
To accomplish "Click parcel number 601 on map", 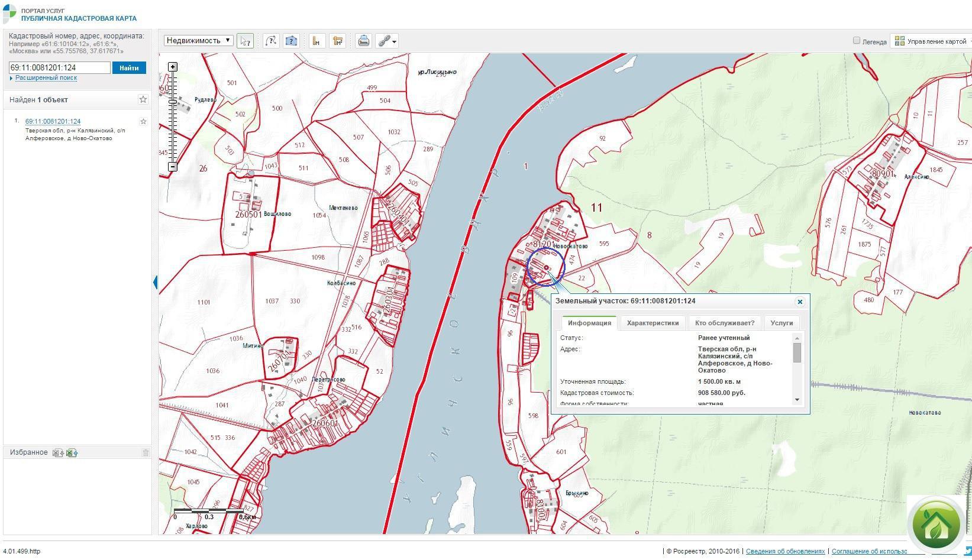I will point(561,452).
